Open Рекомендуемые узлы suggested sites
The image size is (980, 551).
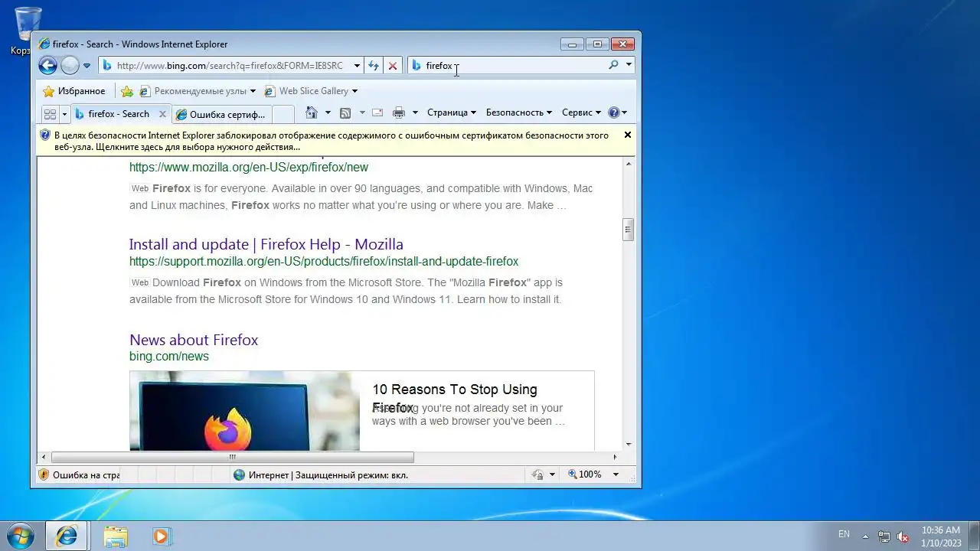197,91
